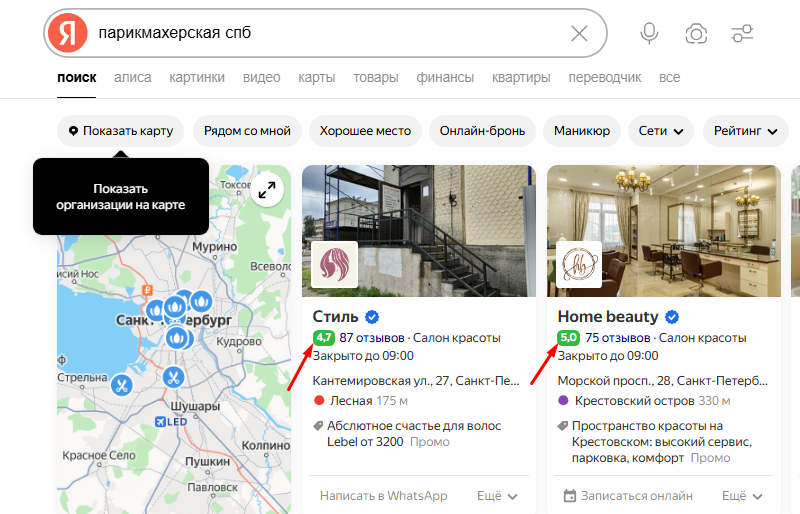Click the purple Крестовский остров metro dot

563,401
